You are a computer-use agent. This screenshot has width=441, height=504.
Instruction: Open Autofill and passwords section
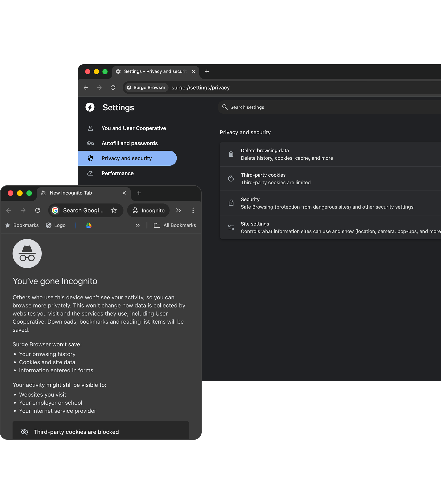pos(127,143)
